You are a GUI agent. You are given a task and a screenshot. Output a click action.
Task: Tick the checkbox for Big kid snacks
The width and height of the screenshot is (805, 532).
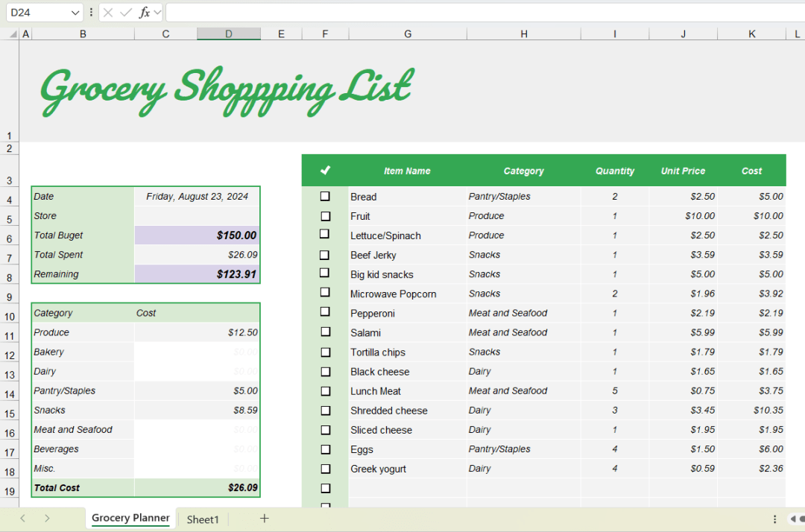point(324,273)
